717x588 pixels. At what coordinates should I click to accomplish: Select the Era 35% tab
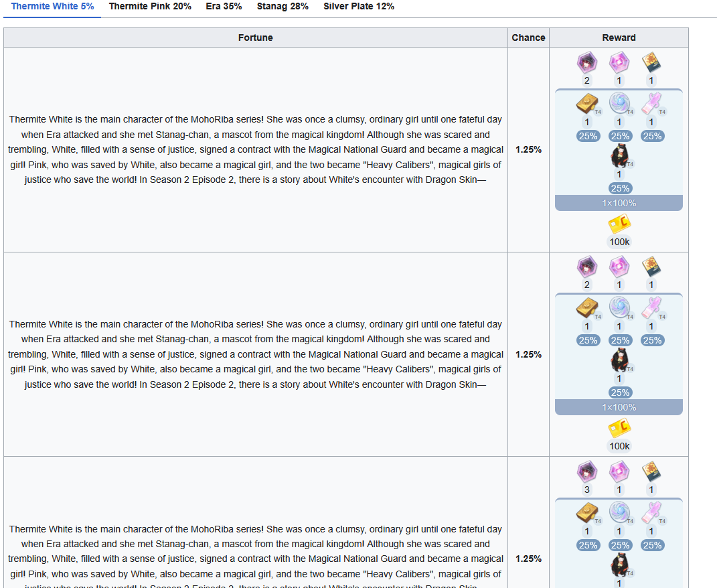click(224, 7)
